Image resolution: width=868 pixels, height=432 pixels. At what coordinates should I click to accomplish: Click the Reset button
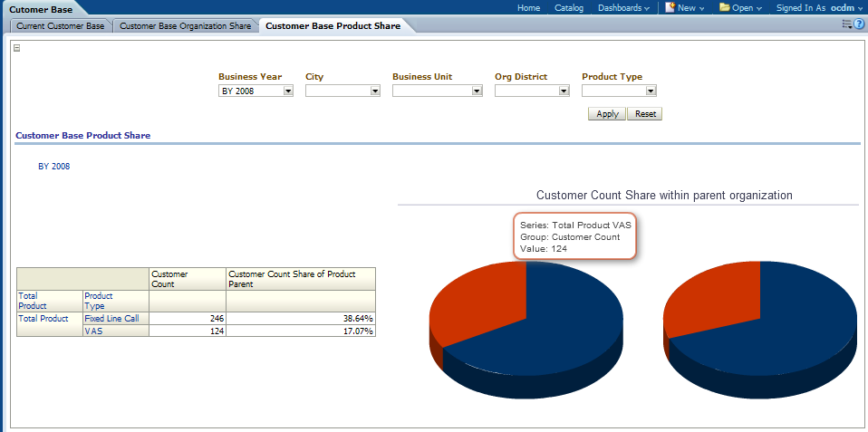click(x=645, y=114)
